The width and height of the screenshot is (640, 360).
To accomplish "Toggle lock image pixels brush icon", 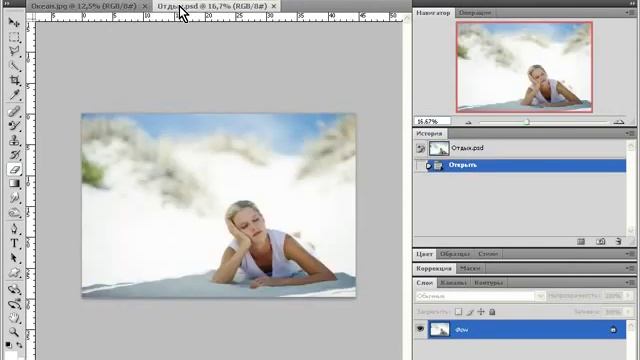I will tap(470, 312).
